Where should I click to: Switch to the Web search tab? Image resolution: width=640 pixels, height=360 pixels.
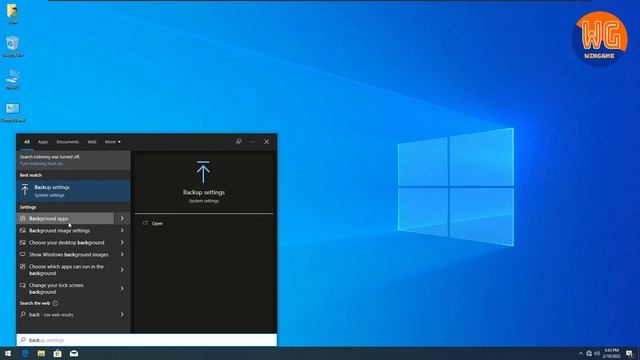pos(92,142)
